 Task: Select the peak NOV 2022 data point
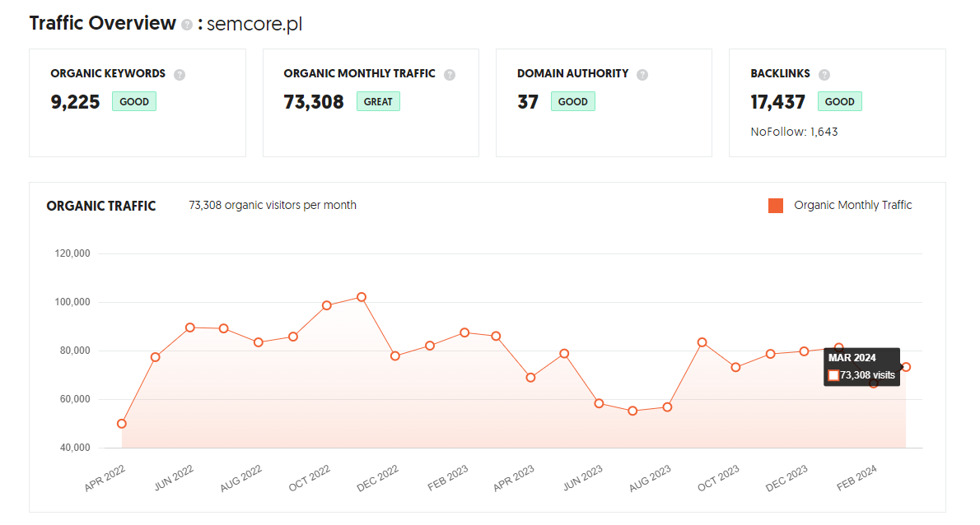coord(362,297)
